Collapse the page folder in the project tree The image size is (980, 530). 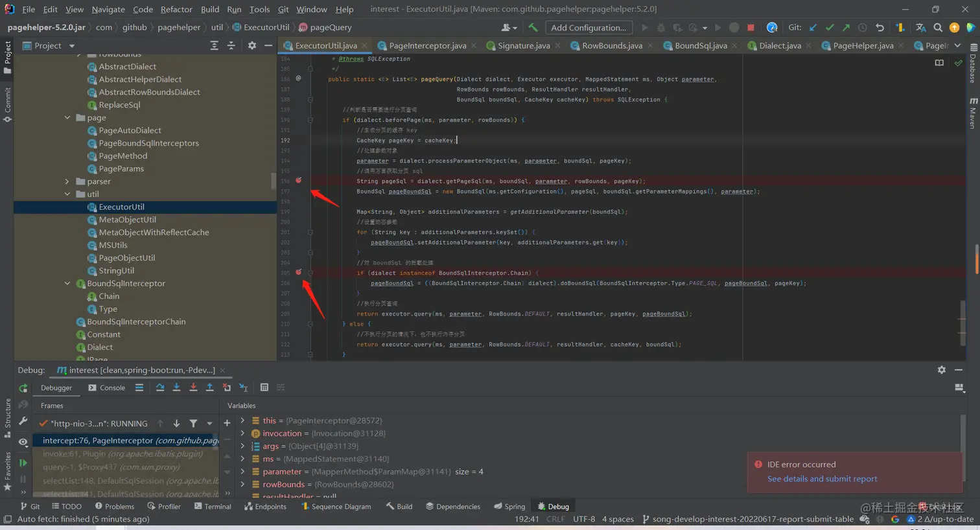67,118
